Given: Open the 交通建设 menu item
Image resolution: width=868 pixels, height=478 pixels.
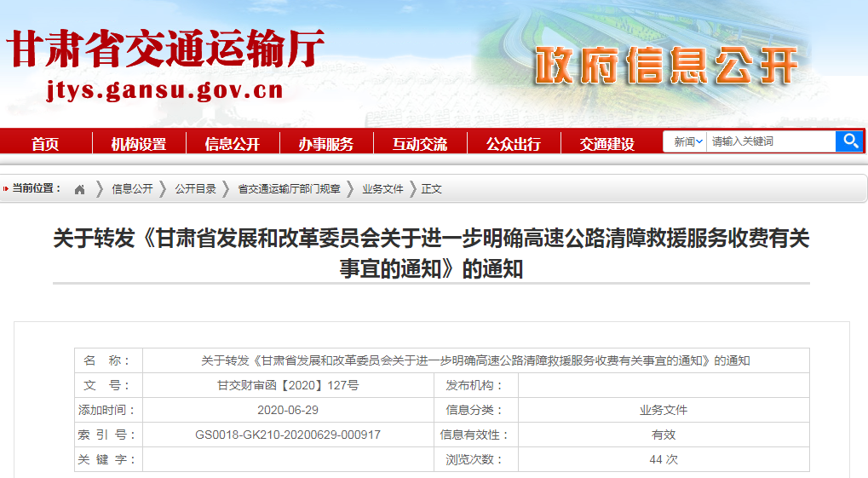Looking at the screenshot, I should click(x=606, y=144).
